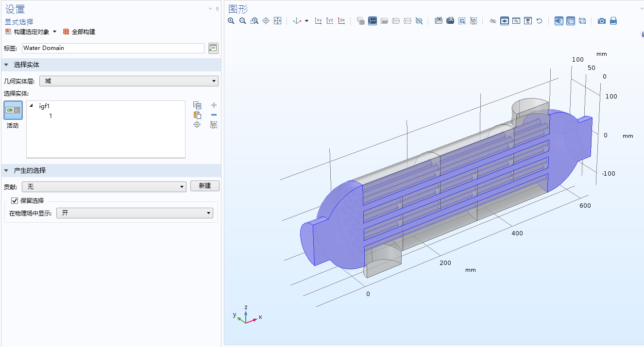The image size is (644, 347).
Task: Print the graphics with printer icon
Action: click(613, 21)
